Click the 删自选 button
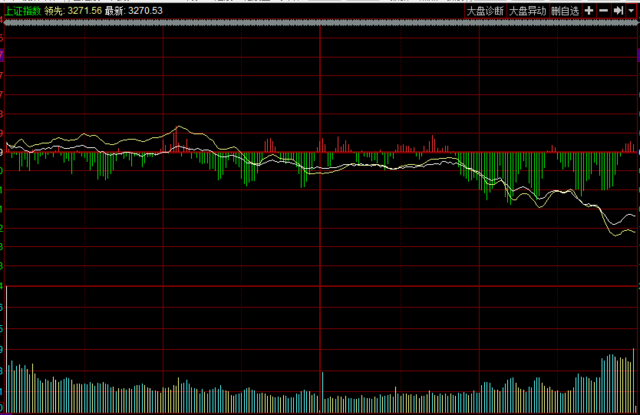The image size is (640, 415). [x=565, y=11]
